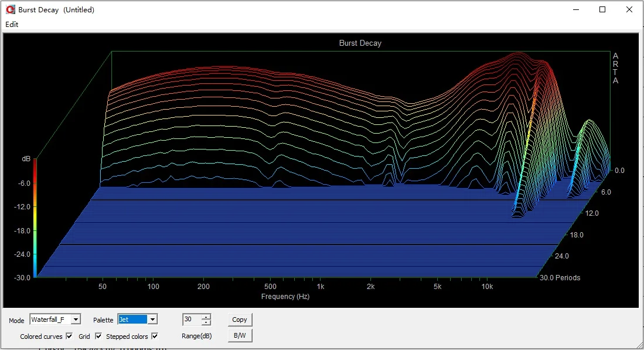This screenshot has height=350, width=644.
Task: Click the dB color scale legend bar
Action: [35, 217]
